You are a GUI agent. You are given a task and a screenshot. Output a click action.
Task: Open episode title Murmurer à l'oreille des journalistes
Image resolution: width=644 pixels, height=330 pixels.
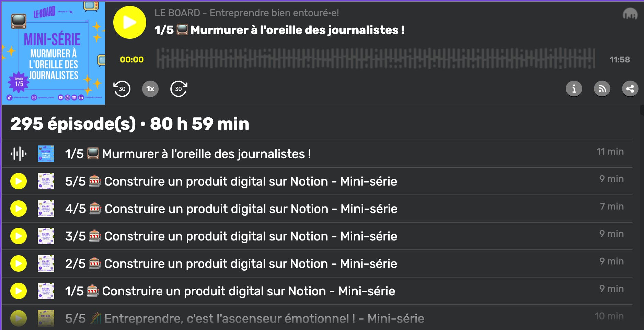[x=279, y=30]
